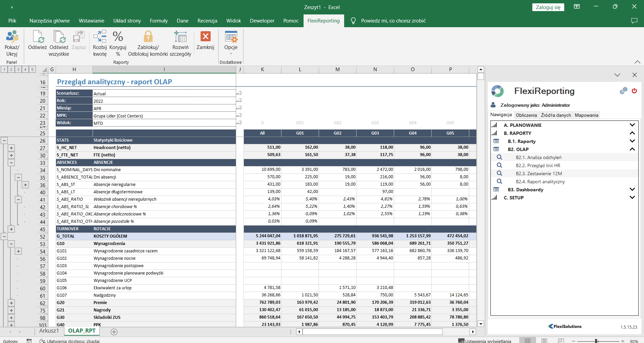Click the Koryguj % icon
644x343 pixels.
tap(118, 37)
